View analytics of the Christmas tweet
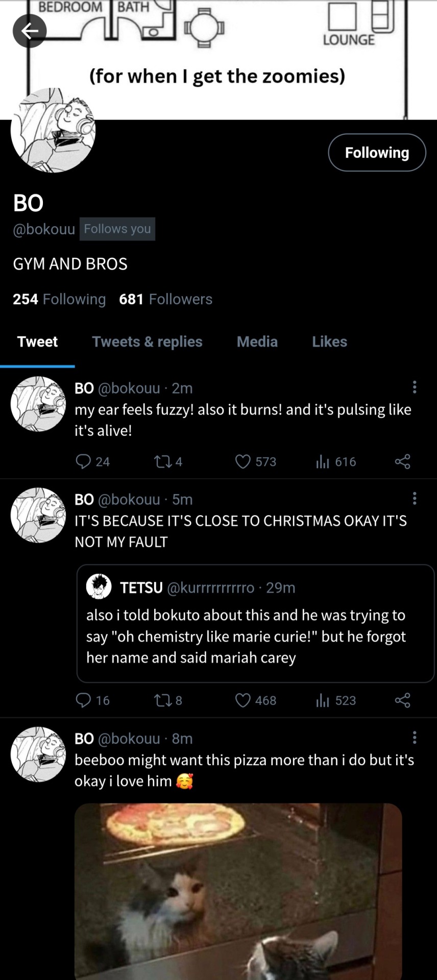 [323, 700]
